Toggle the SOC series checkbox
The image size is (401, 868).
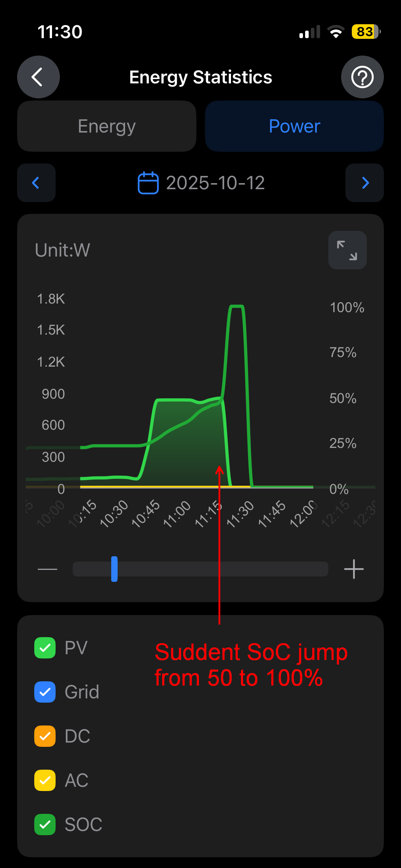click(45, 825)
